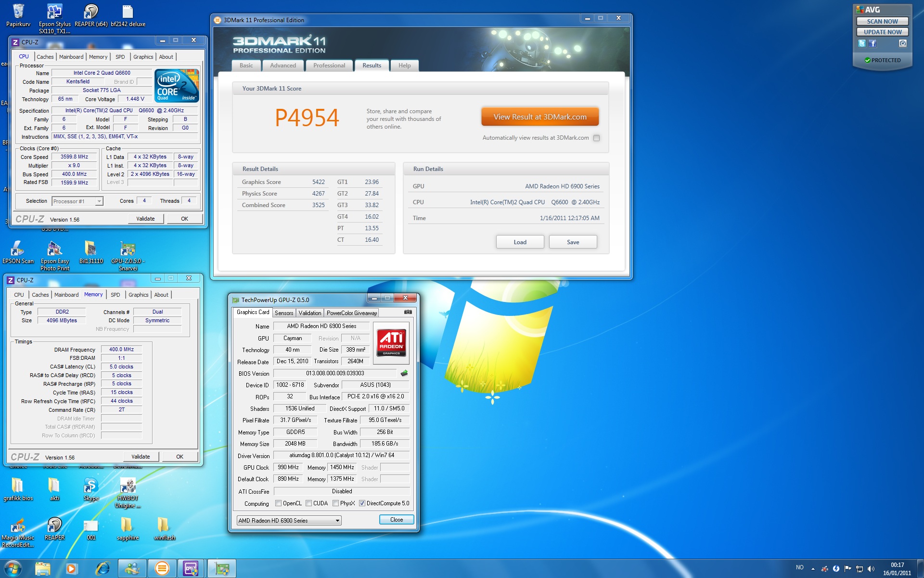Open the Papirkurv recycle bin icon
The image size is (924, 578).
18,15
